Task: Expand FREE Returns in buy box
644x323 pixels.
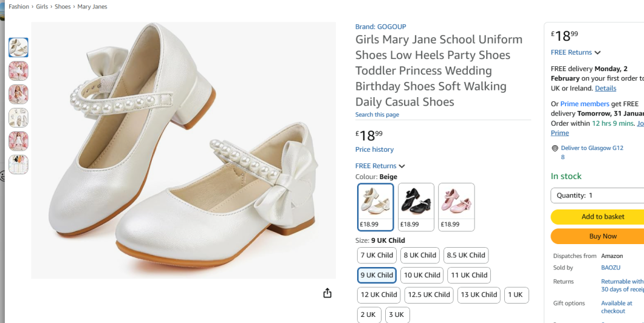Action: pyautogui.click(x=575, y=52)
